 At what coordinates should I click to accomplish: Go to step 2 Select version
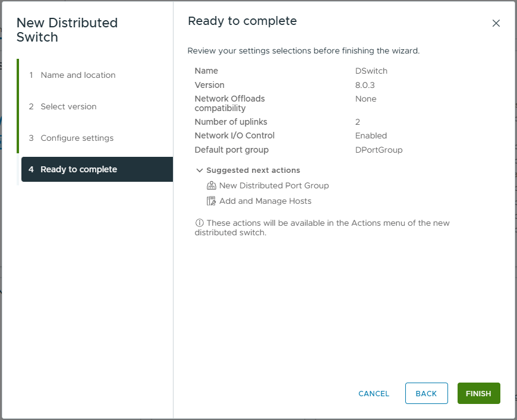tap(68, 106)
